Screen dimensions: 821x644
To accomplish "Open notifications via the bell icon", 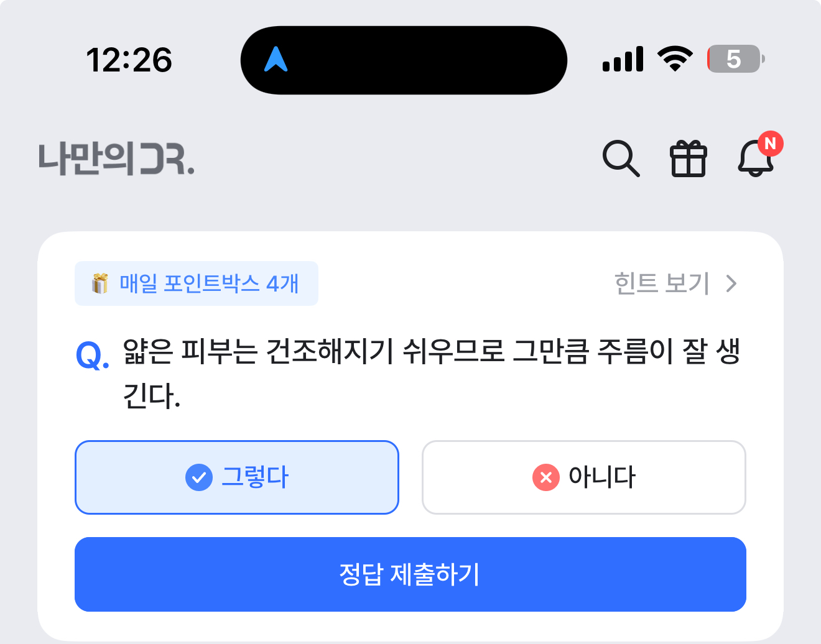I will 756,159.
